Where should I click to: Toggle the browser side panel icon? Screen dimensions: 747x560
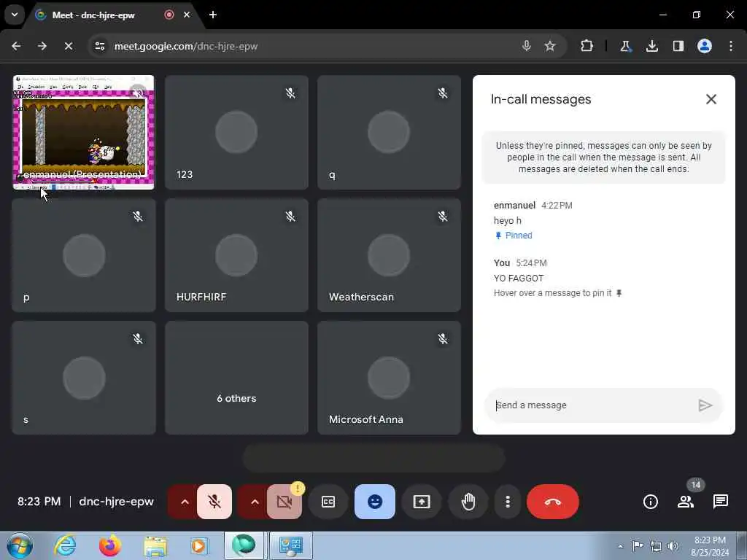pyautogui.click(x=678, y=46)
